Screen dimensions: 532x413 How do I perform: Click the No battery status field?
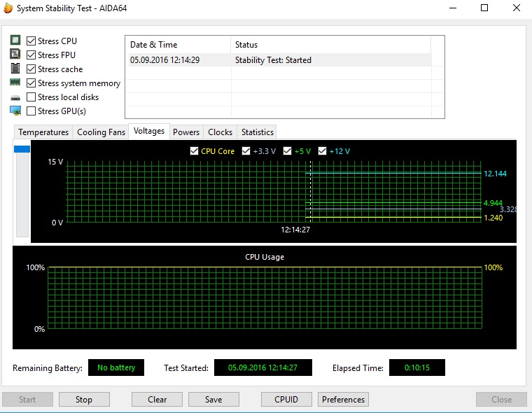[116, 367]
